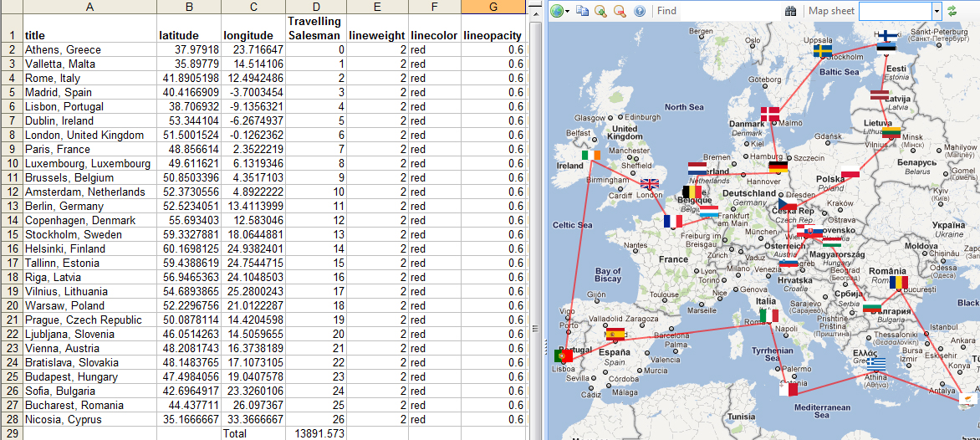Select longitude cell 33.3666667

coord(253,419)
